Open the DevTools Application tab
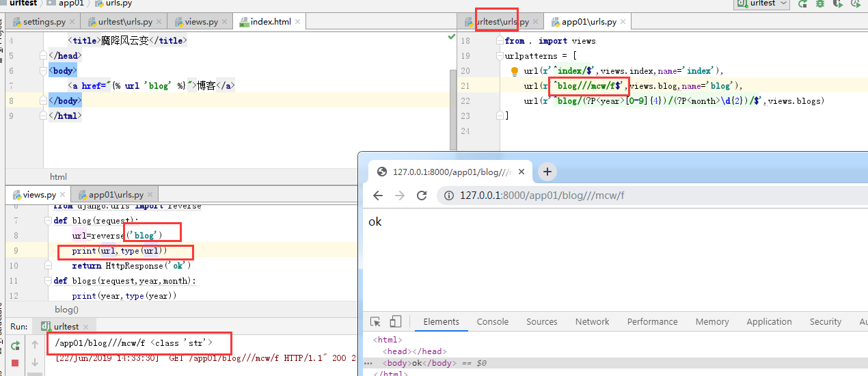 click(769, 322)
